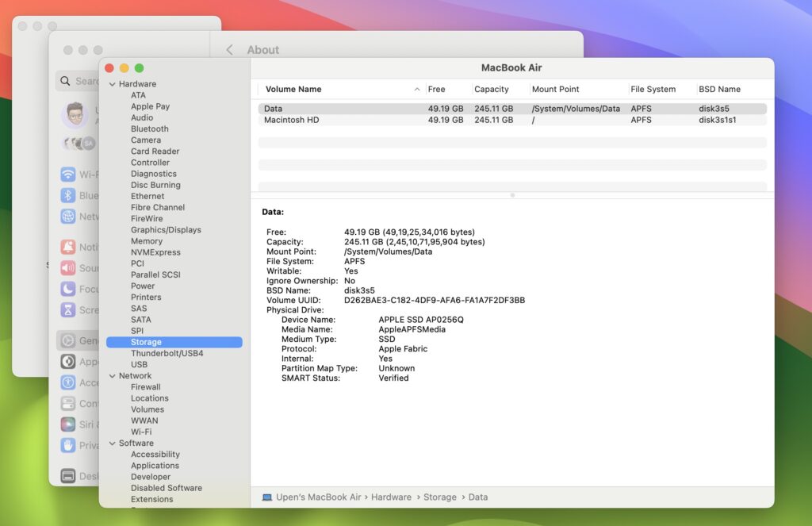
Task: Open the Diagnostics entry
Action: pos(154,174)
